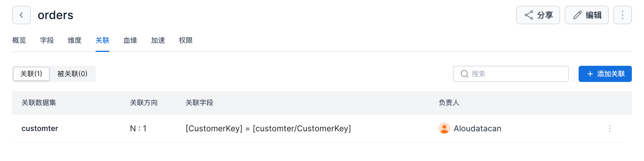Click the Aloudatacan owner avatar
The width and height of the screenshot is (644, 161).
coord(444,128)
